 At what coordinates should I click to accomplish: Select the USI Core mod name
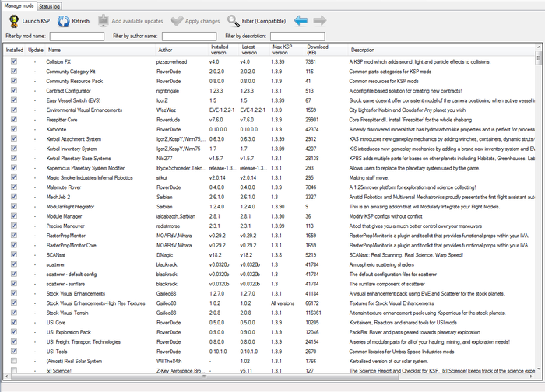point(55,323)
